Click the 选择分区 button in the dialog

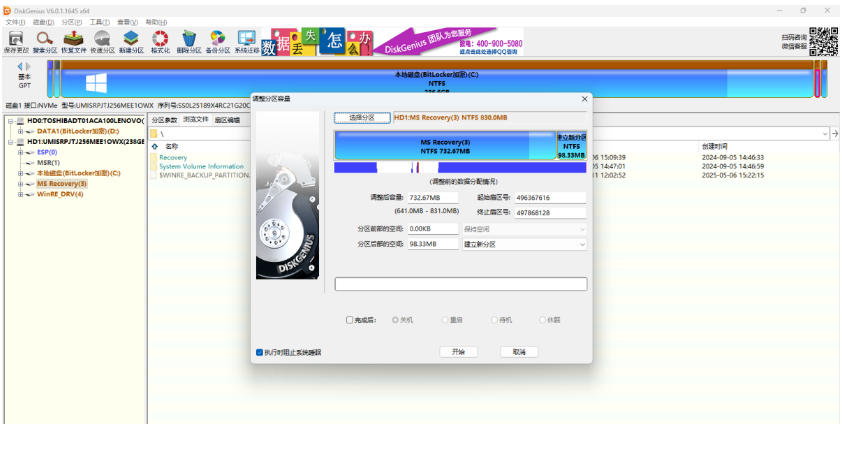[361, 117]
